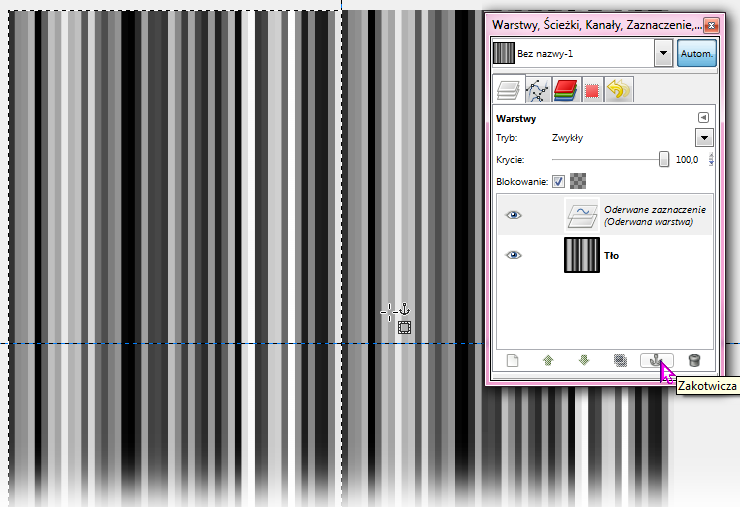
Task: Lower the layer with the down arrow
Action: [584, 361]
